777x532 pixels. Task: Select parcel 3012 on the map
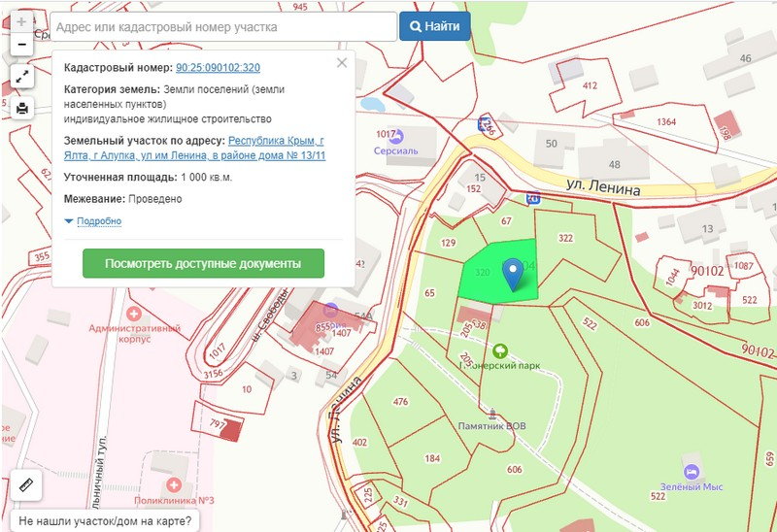pos(702,306)
